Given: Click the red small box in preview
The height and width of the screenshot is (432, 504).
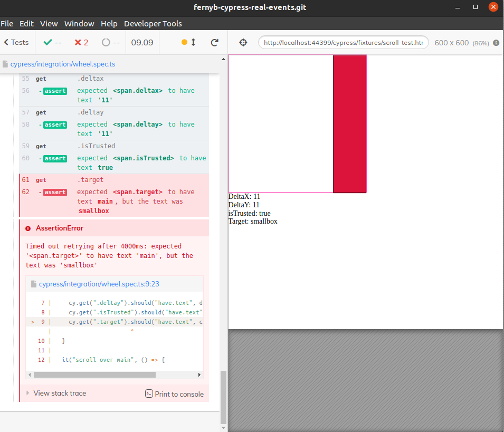Looking at the screenshot, I should tap(350, 124).
